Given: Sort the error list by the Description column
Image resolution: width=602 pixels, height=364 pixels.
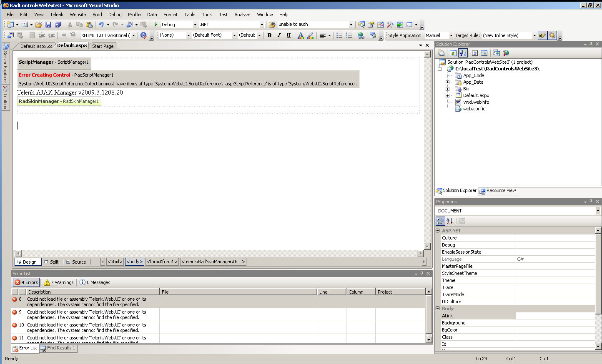Looking at the screenshot, I should click(x=93, y=292).
